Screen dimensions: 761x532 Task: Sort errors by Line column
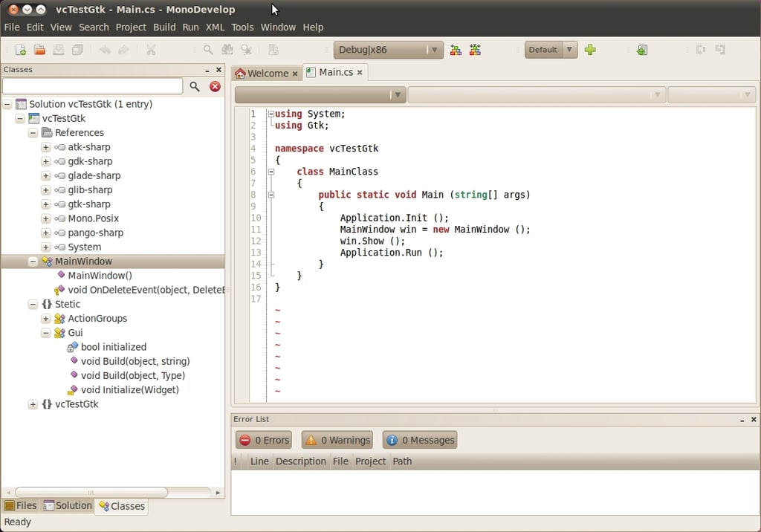point(259,461)
